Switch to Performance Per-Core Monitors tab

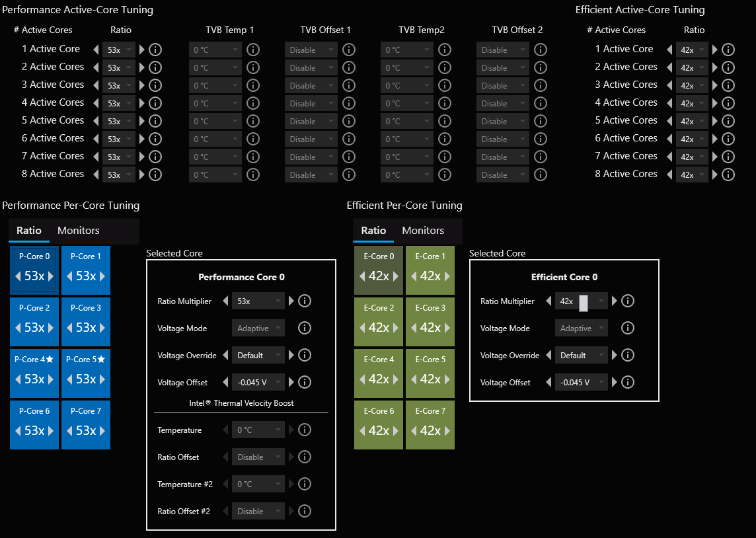(x=79, y=231)
